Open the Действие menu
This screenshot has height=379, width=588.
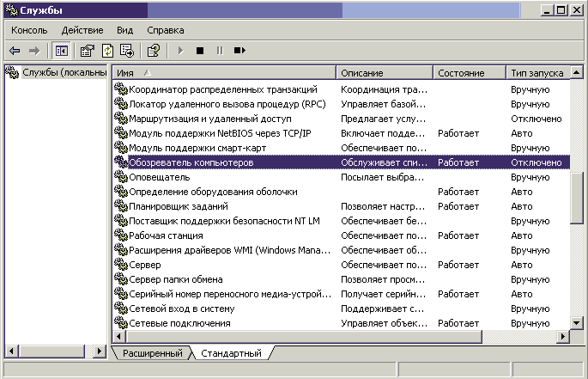(82, 30)
